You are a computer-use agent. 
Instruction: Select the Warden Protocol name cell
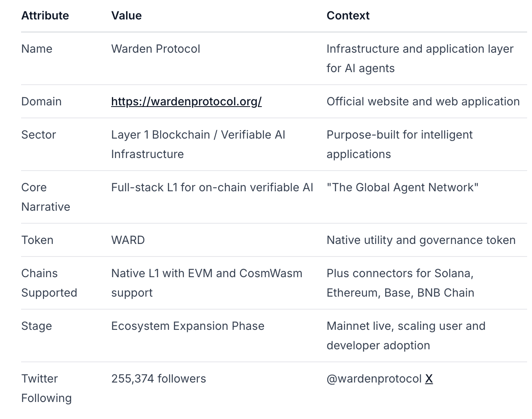156,49
